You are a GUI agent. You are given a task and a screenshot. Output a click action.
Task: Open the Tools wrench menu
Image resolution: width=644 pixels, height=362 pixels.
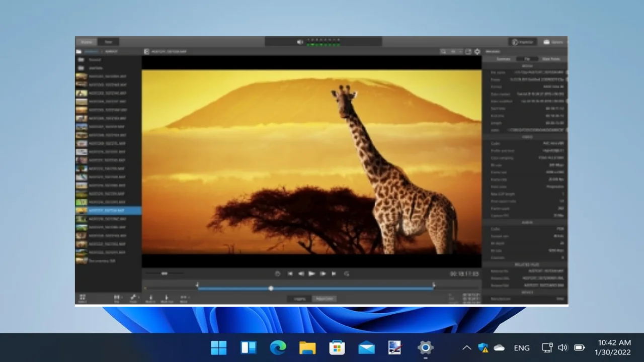point(133,299)
